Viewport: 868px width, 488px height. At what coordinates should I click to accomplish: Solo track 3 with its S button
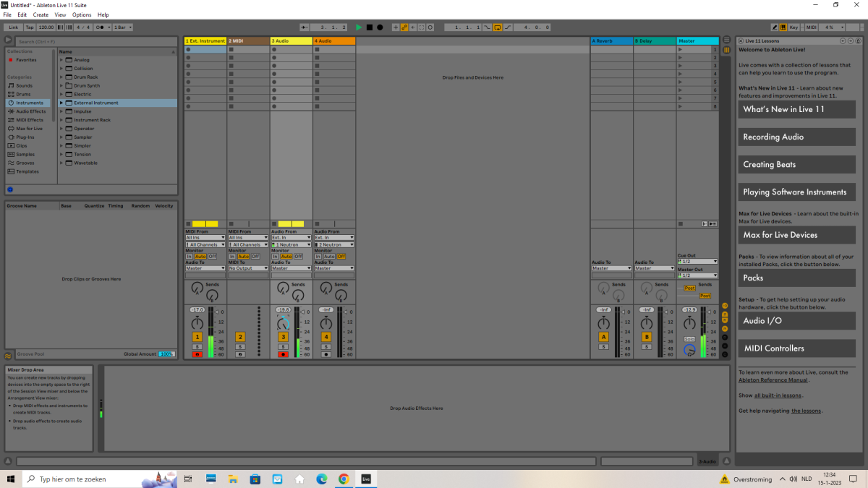point(283,348)
